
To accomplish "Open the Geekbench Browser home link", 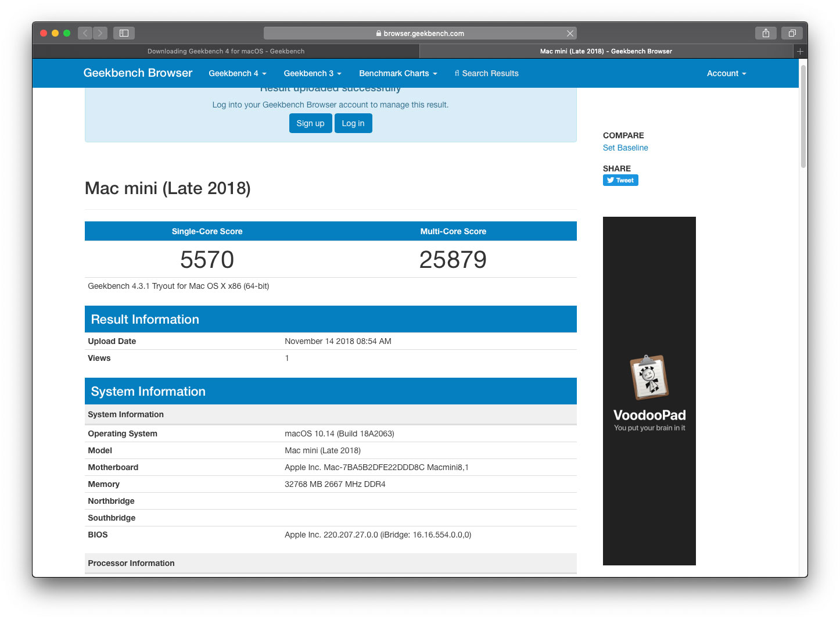I will click(138, 73).
